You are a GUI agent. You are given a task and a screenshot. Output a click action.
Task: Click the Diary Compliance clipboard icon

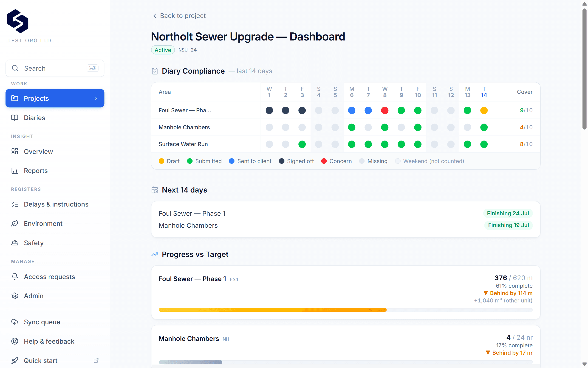155,71
